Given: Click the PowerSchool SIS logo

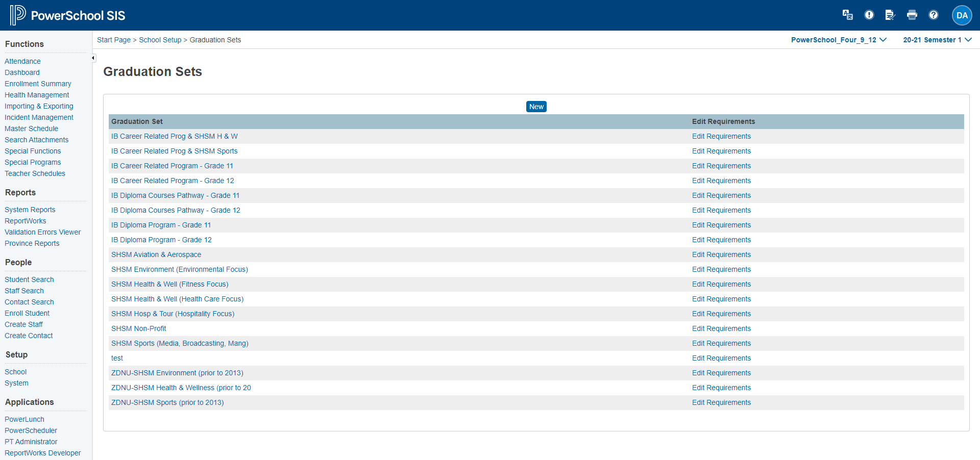Looking at the screenshot, I should [67, 15].
